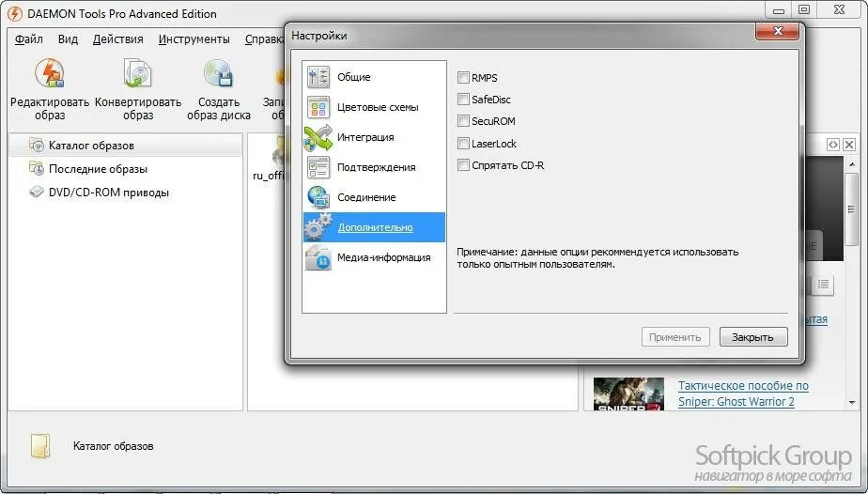
Task: Click the General settings icon
Action: (x=318, y=77)
